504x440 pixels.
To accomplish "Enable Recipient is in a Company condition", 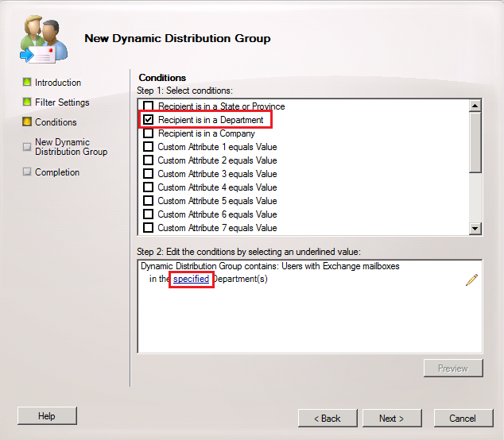I will coord(148,133).
